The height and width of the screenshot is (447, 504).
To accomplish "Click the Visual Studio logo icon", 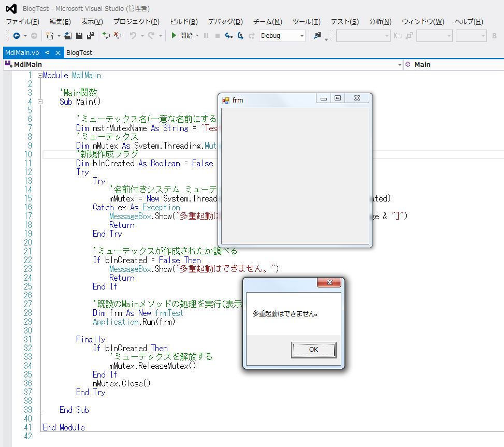I will (11, 9).
